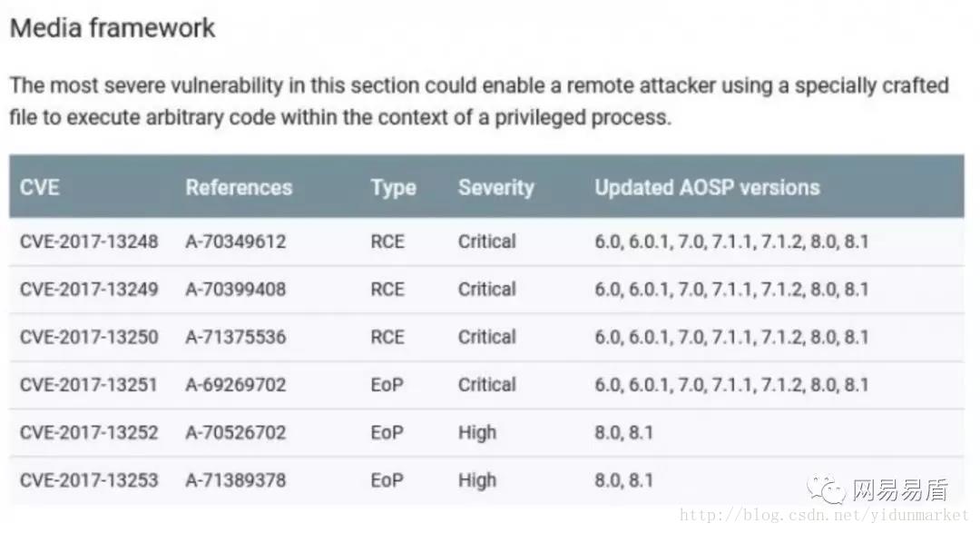Click the CVE column header
The width and height of the screenshot is (980, 533).
pos(40,188)
